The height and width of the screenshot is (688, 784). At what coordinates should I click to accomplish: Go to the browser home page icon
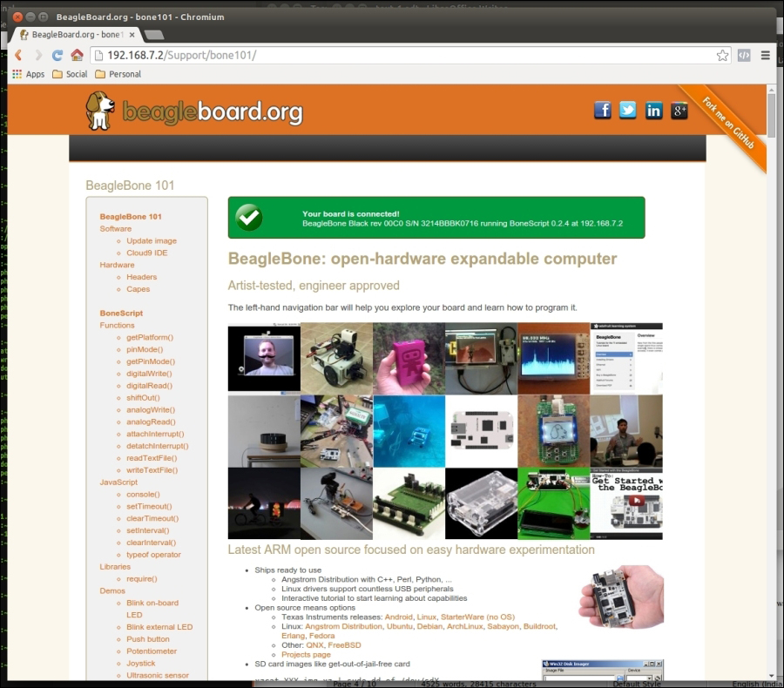(x=77, y=55)
